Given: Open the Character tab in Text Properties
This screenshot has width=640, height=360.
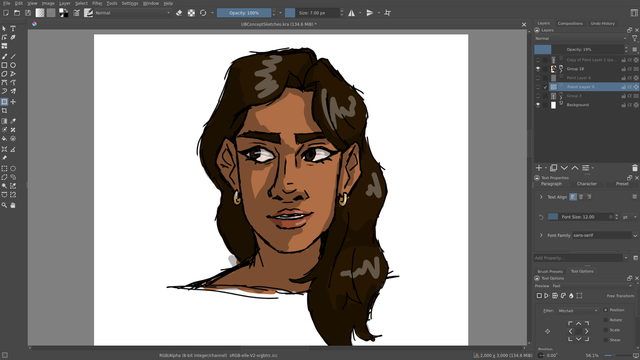Looking at the screenshot, I should 587,184.
